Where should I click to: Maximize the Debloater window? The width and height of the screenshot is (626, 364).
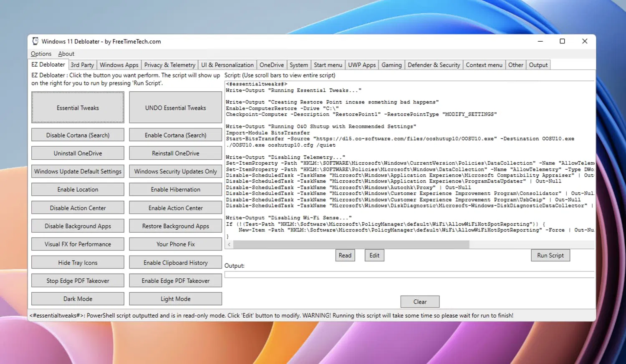pyautogui.click(x=562, y=41)
